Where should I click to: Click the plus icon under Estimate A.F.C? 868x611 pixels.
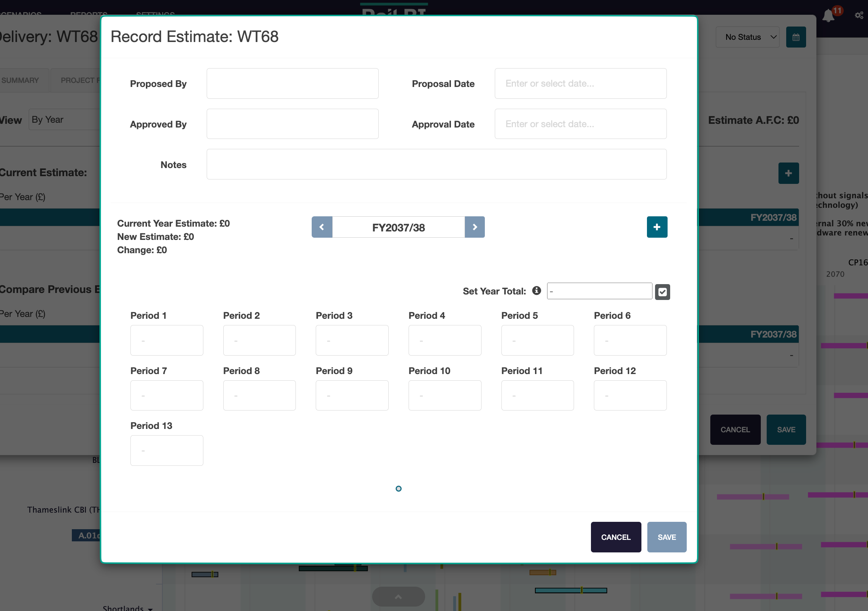click(x=788, y=173)
